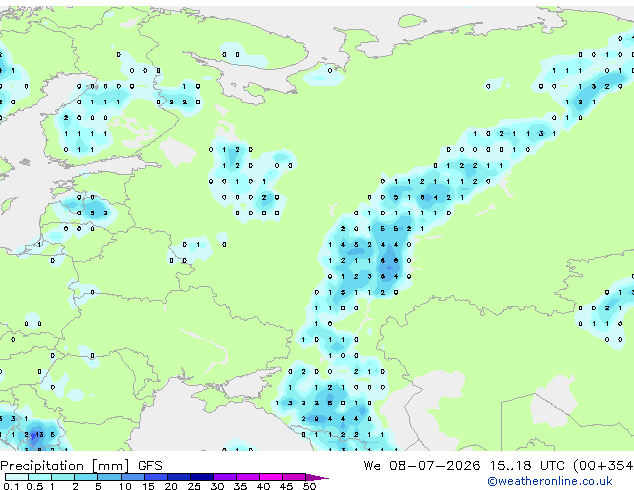Screen dimensions: 634x490
Task: Click the 0.5–1 mm legend color swatch
Action: click(x=40, y=477)
